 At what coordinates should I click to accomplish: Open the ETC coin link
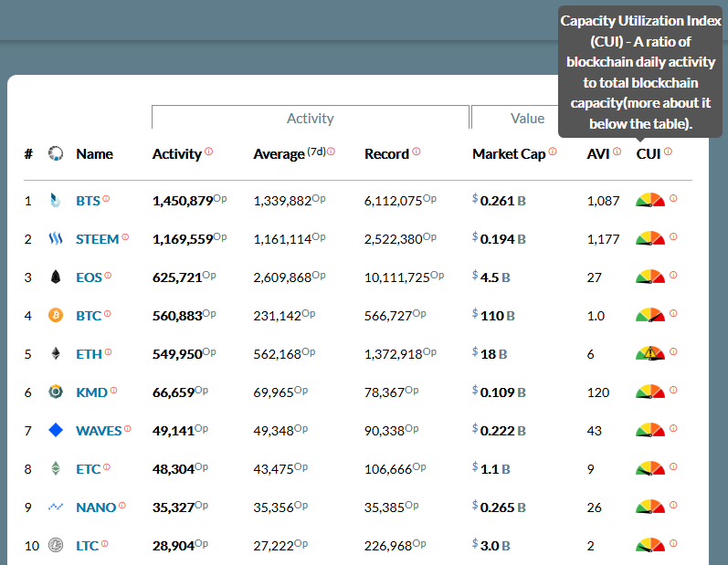[x=89, y=469]
